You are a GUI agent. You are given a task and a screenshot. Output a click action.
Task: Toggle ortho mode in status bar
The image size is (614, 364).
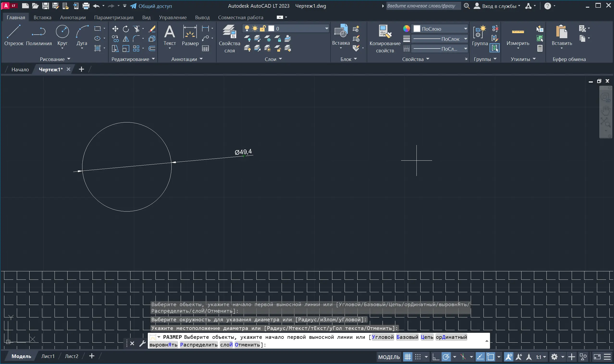(436, 357)
